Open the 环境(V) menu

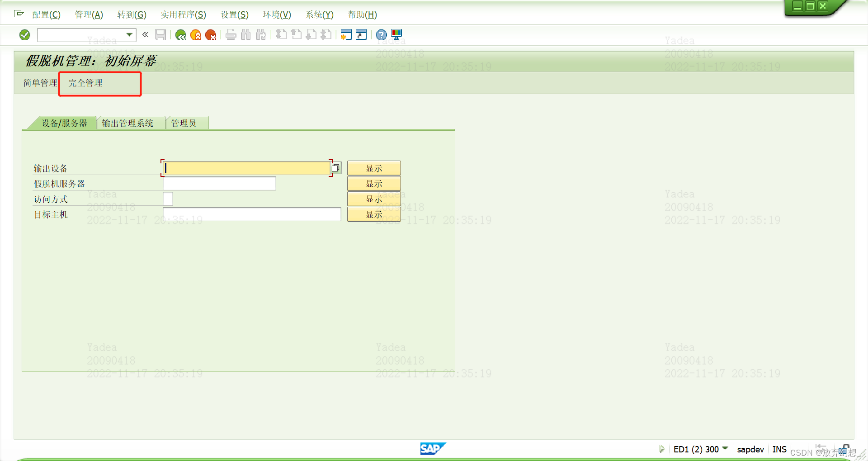coord(277,15)
